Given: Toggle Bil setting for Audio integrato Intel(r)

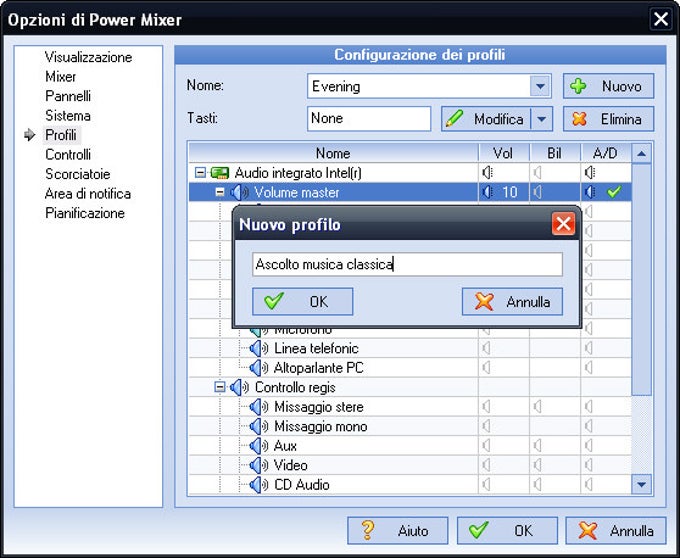Looking at the screenshot, I should point(538,173).
